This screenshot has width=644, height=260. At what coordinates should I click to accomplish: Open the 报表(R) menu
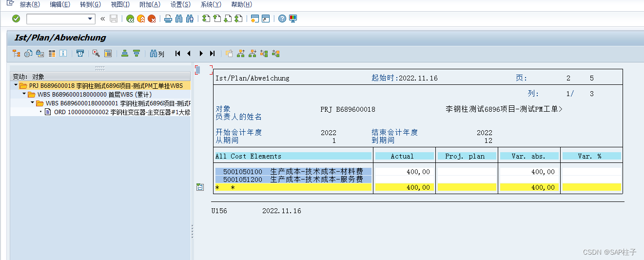(x=30, y=4)
